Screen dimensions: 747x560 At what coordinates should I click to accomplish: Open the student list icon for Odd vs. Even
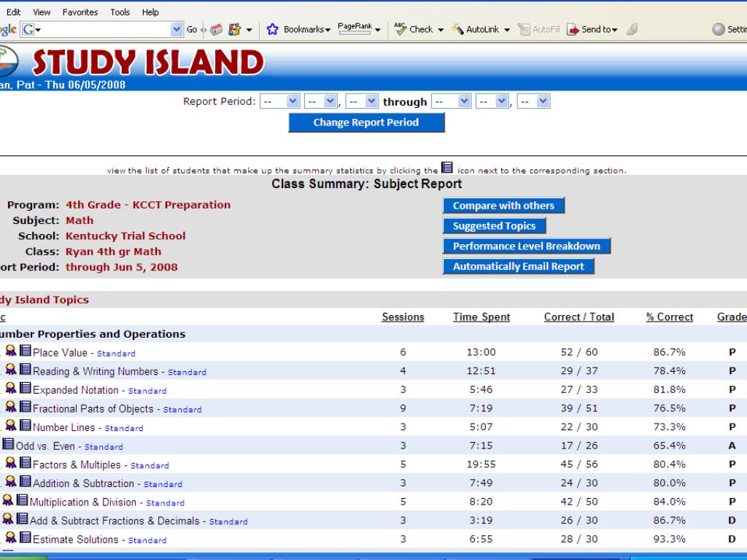click(8, 444)
